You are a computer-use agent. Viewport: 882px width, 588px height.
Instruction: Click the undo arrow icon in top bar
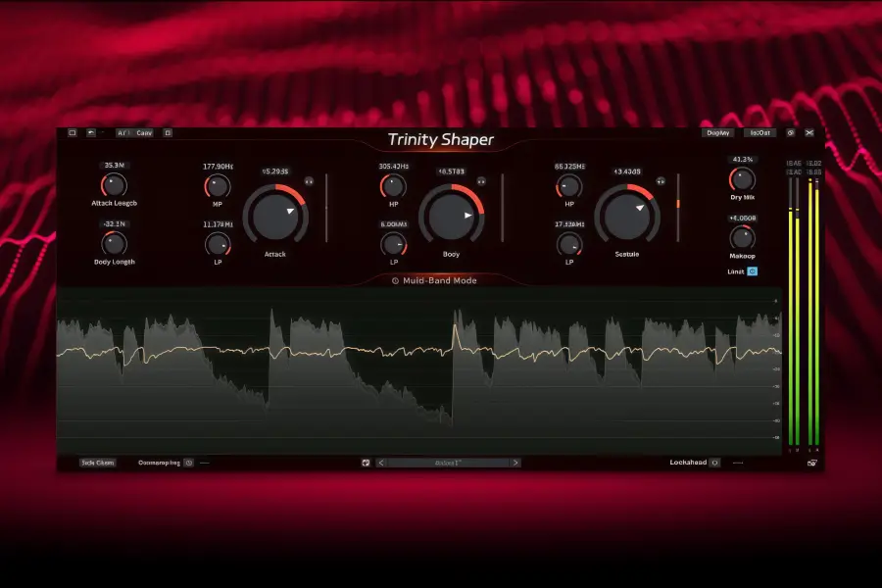tap(91, 132)
